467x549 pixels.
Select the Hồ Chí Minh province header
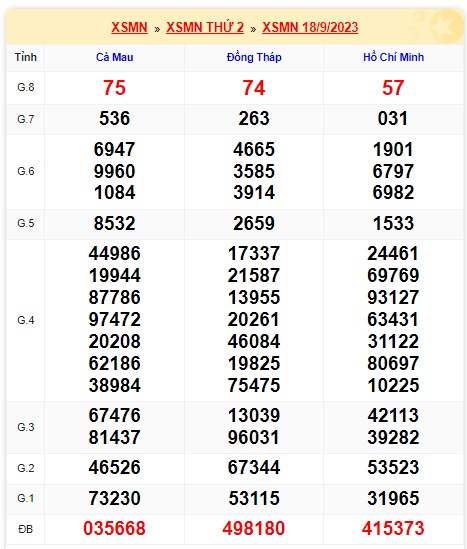393,57
